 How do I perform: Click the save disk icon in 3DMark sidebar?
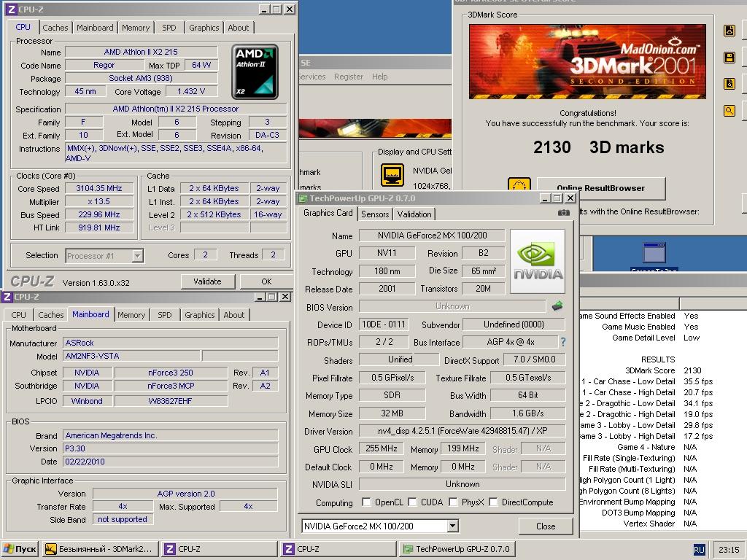[729, 58]
